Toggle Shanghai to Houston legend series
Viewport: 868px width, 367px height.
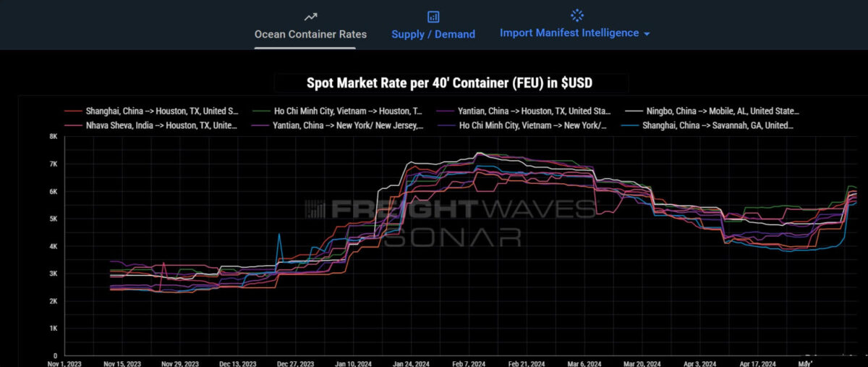pos(152,111)
